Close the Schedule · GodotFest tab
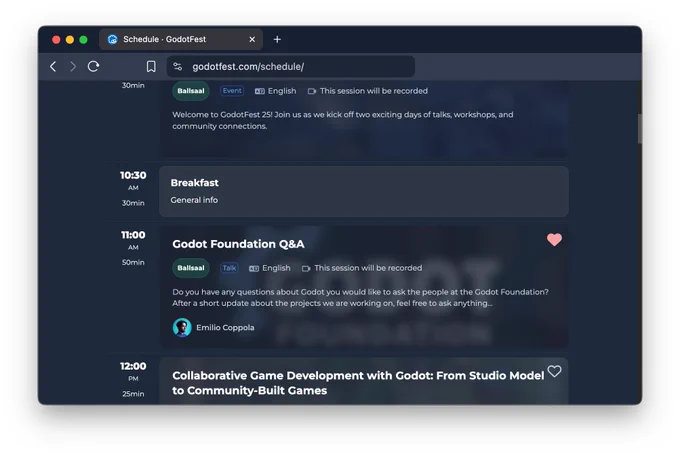 point(252,39)
